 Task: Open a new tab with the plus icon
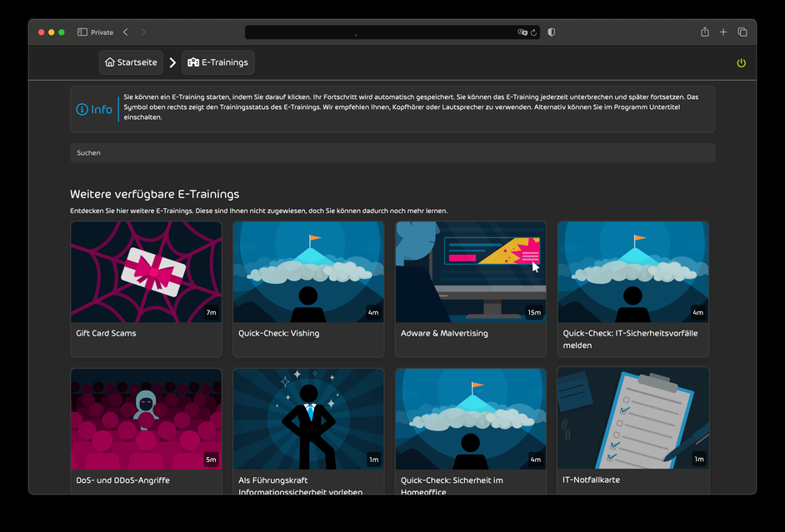[723, 32]
